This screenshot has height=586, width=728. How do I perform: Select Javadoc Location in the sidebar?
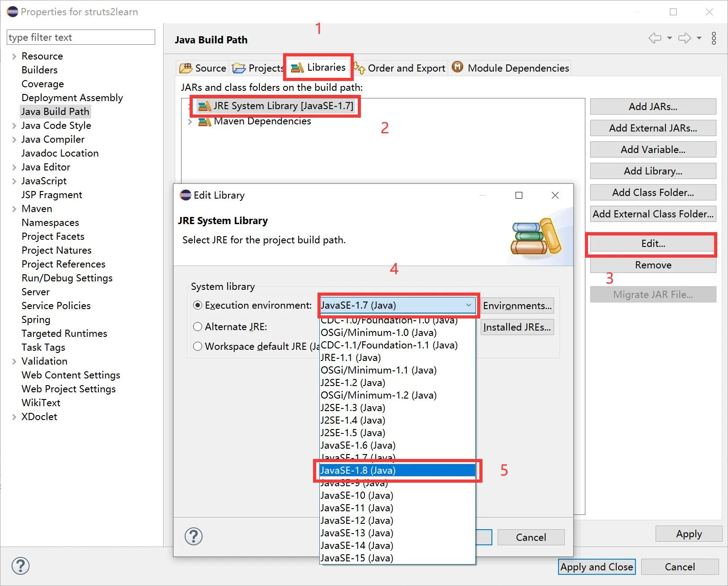[x=60, y=153]
